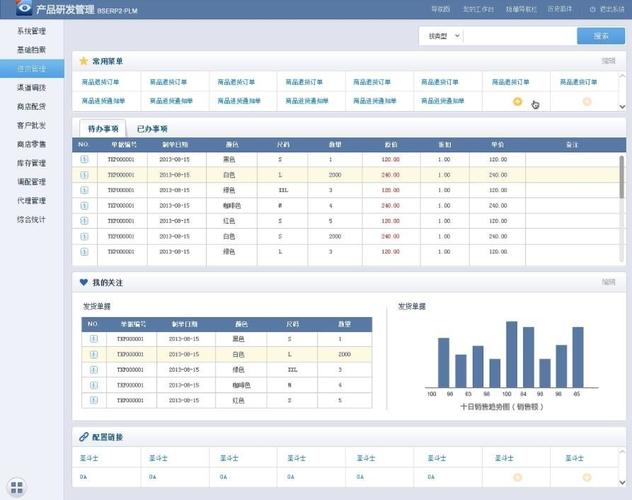The image size is (632, 500).
Task: Open 系统管理 in the sidebar
Action: coord(31,31)
